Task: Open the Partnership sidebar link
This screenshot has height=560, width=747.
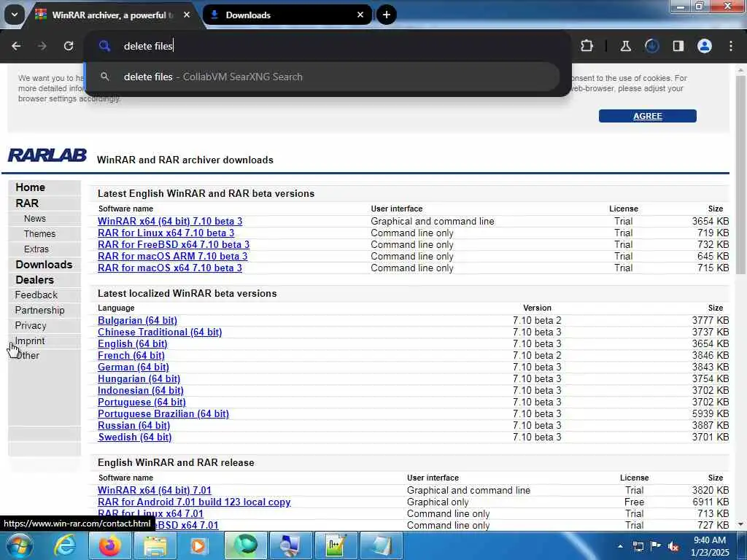Action: 39,310
